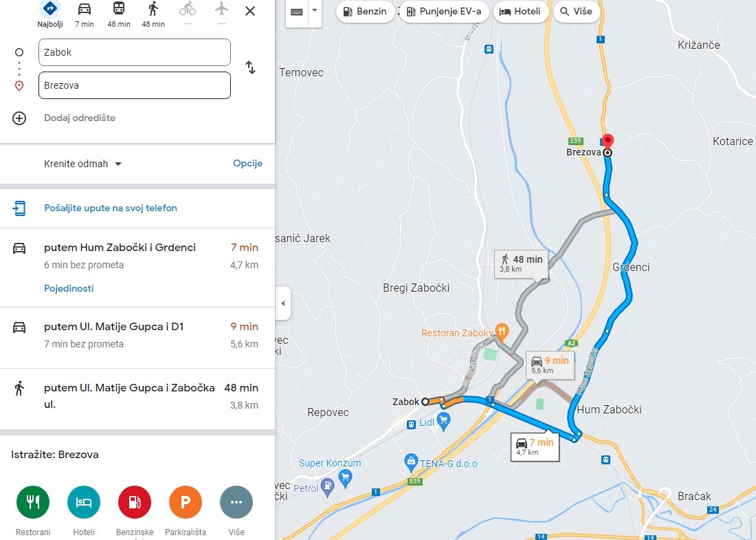The height and width of the screenshot is (540, 756).
Task: Collapse the side panel arrow
Action: click(x=283, y=303)
